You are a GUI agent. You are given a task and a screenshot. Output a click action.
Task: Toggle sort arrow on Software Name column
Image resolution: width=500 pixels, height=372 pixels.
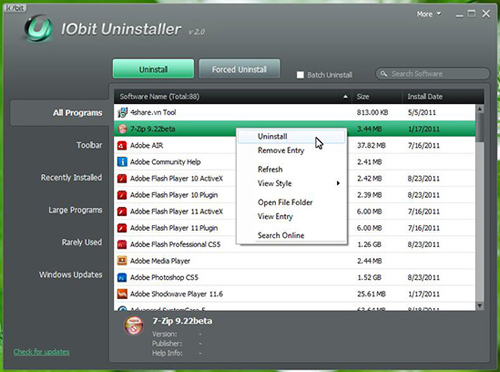pyautogui.click(x=345, y=97)
